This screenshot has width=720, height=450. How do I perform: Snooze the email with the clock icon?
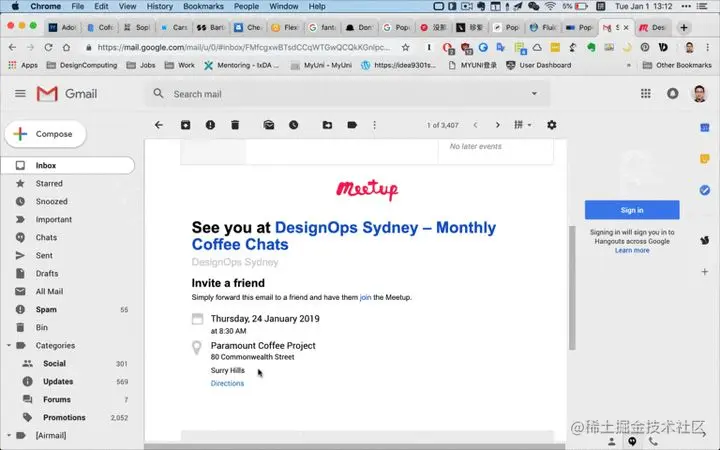pos(294,125)
